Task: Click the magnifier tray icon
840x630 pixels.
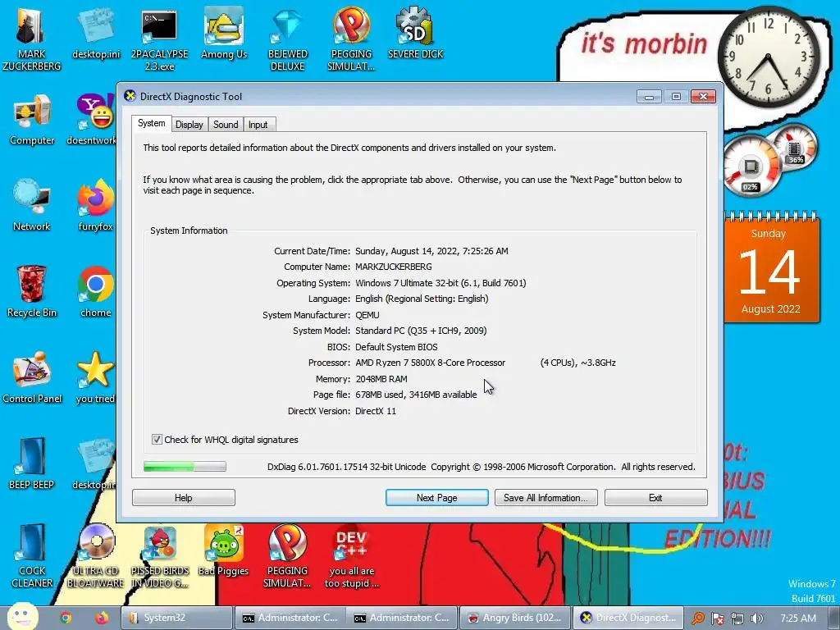Action: pyautogui.click(x=697, y=619)
